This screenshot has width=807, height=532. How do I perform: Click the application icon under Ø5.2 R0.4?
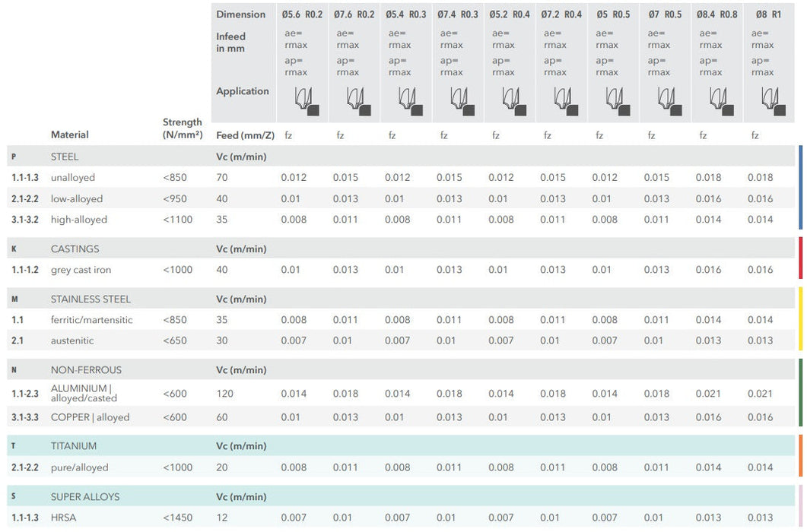tap(514, 101)
